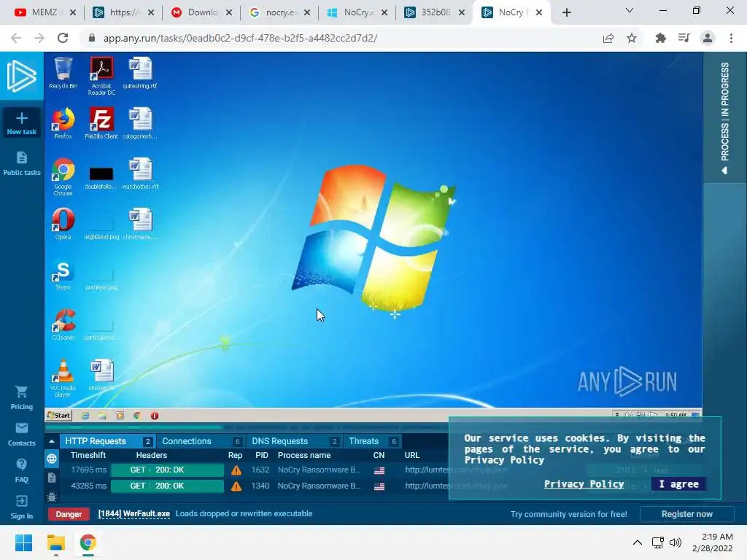Select FileZilla Client desktop icon
The image size is (747, 560).
(101, 122)
